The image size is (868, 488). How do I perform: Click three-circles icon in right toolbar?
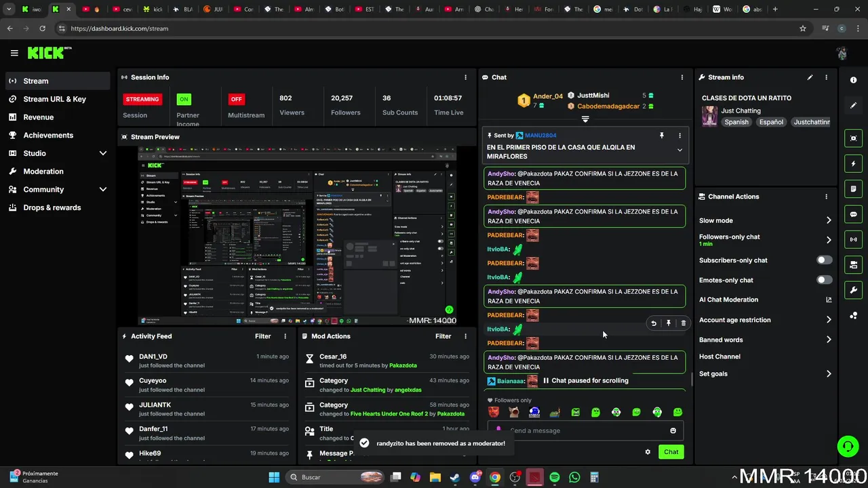(x=853, y=316)
